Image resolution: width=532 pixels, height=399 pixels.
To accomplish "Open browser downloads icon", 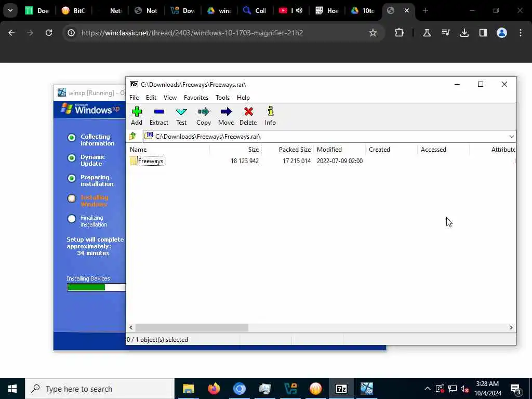I will tap(464, 33).
